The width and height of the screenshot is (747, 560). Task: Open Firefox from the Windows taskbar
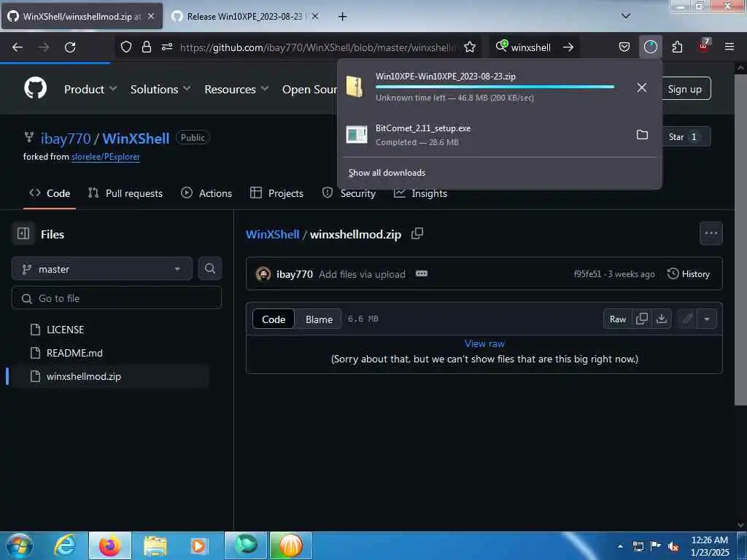click(x=109, y=545)
